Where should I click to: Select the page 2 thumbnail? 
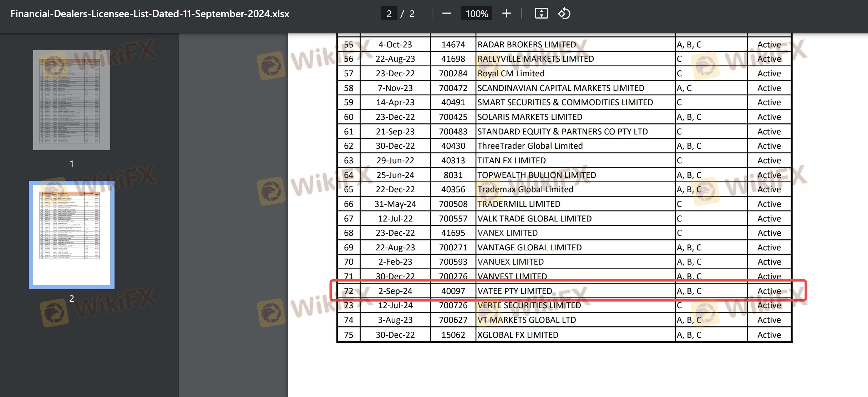coord(72,235)
